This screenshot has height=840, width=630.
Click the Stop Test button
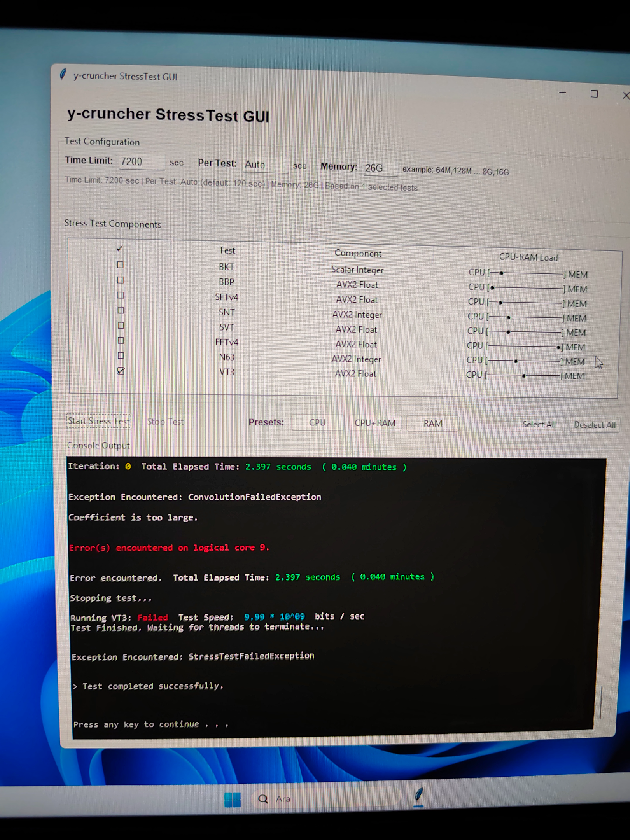(x=165, y=422)
